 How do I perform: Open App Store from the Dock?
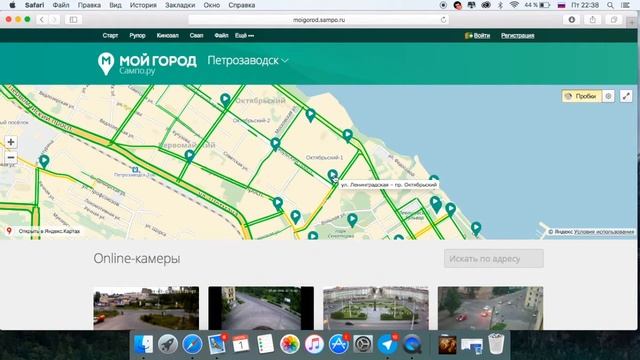tap(338, 344)
